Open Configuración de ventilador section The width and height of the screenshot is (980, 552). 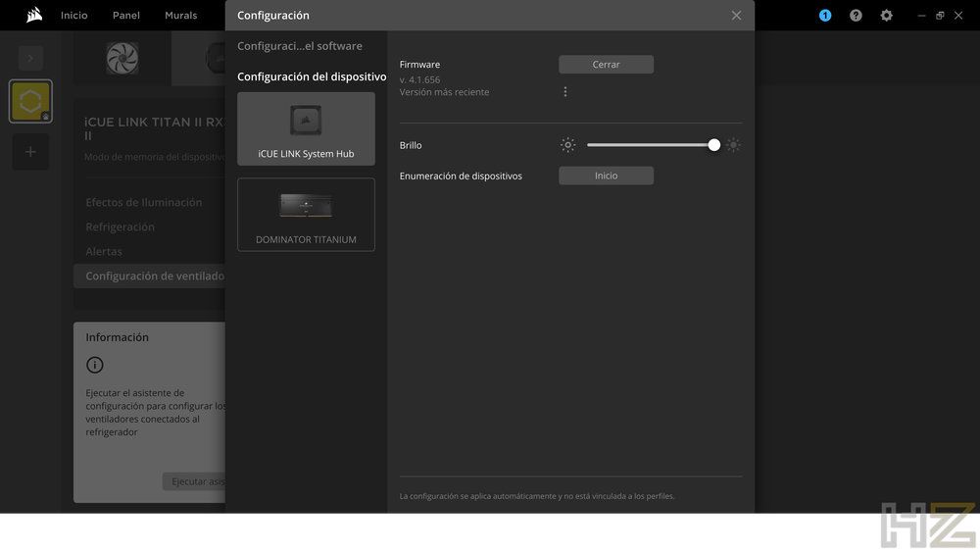coord(149,276)
